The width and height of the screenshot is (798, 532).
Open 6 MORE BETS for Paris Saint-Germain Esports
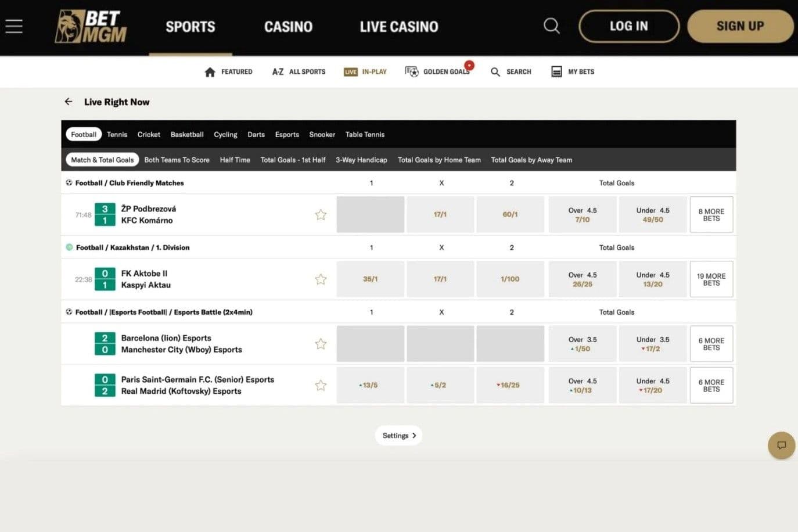pos(711,385)
